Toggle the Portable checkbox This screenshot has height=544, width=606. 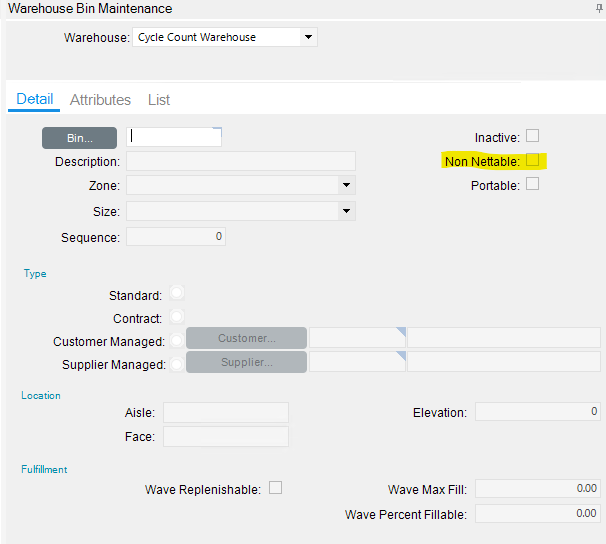(x=533, y=184)
